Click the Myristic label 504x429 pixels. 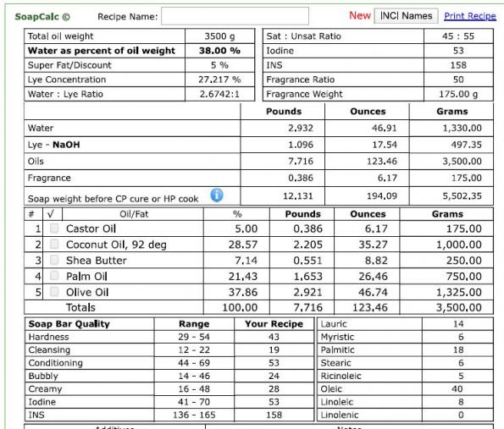[x=337, y=337]
